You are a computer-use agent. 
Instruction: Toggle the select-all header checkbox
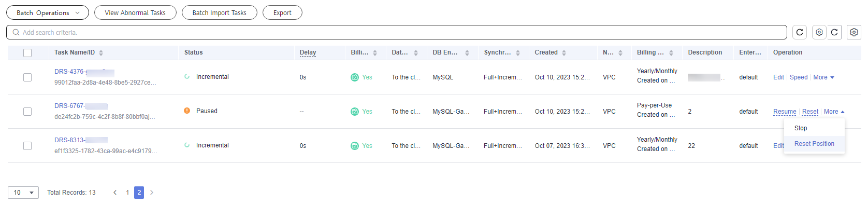[27, 53]
